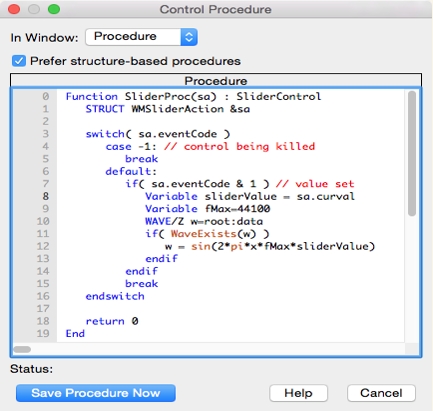Open Help for Control Procedure
Screen dimensions: 433x411
(x=298, y=393)
